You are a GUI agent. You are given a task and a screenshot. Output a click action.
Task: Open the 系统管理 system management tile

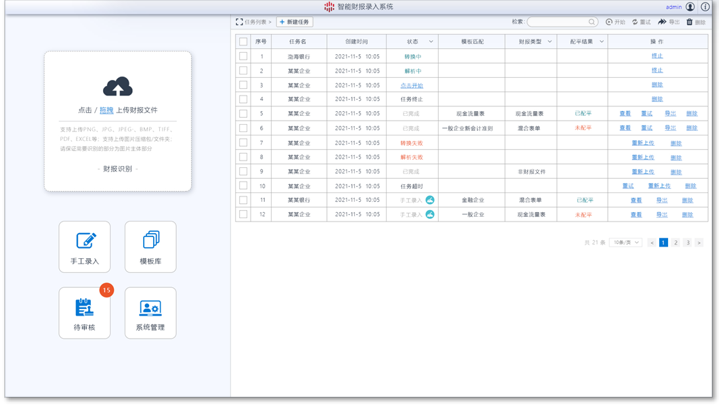(x=150, y=312)
